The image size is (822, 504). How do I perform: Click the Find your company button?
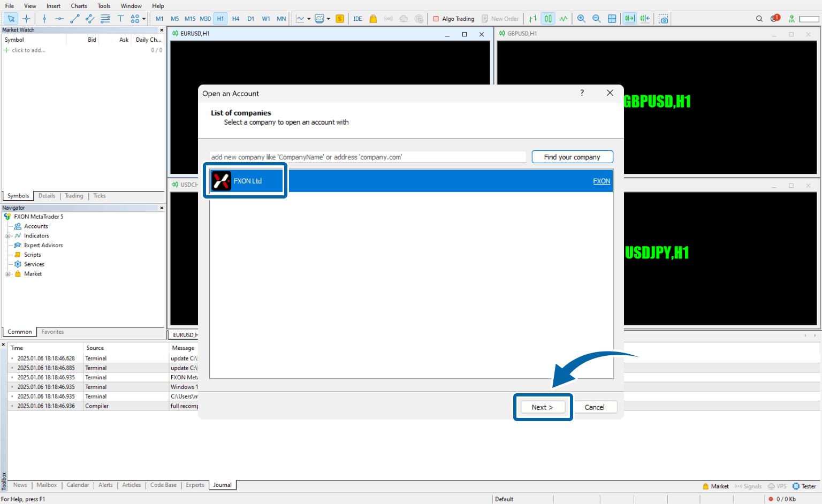[572, 157]
